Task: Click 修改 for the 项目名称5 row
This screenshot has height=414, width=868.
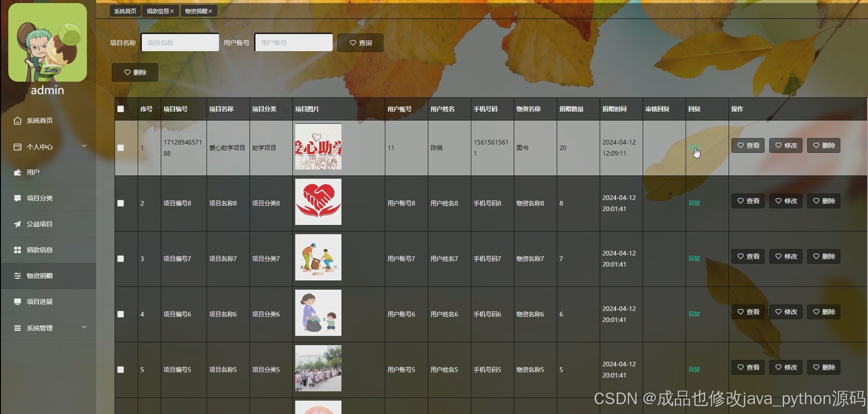Action: 786,367
